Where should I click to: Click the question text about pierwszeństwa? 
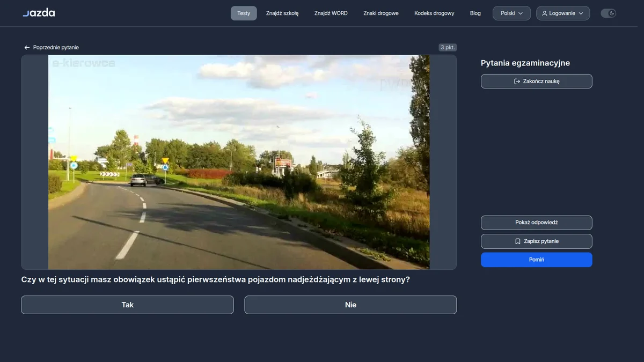(x=215, y=279)
